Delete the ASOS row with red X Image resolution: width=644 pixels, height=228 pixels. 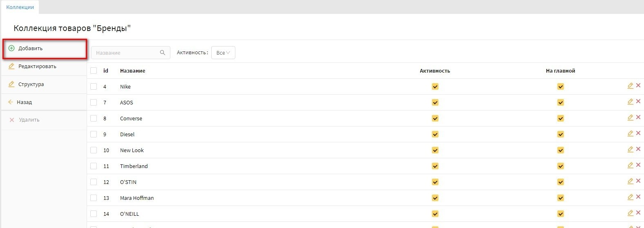pyautogui.click(x=638, y=102)
